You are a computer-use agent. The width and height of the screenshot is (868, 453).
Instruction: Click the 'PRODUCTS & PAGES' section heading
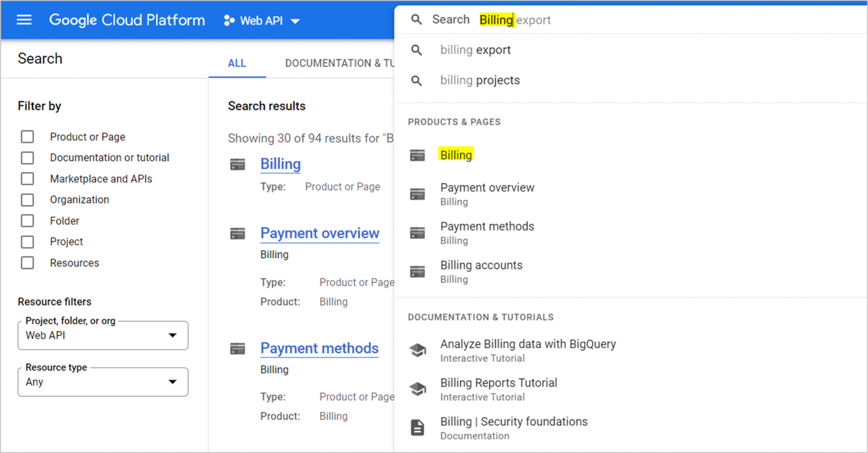coord(454,122)
